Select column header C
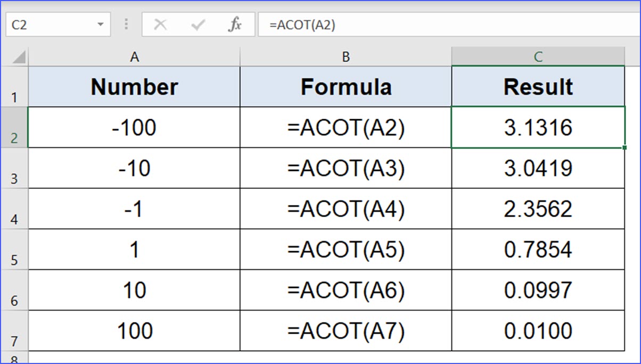Image resolution: width=641 pixels, height=364 pixels. coord(538,56)
